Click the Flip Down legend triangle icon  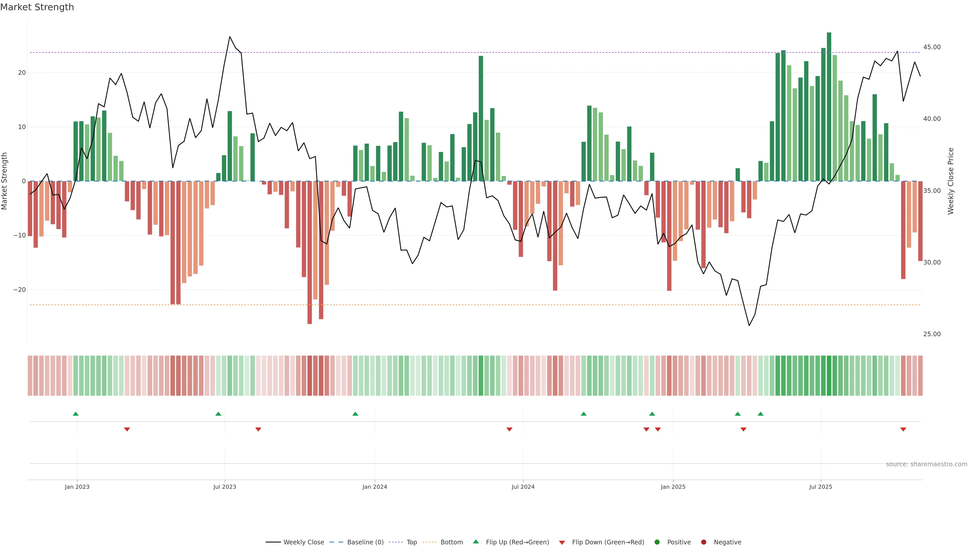[562, 543]
